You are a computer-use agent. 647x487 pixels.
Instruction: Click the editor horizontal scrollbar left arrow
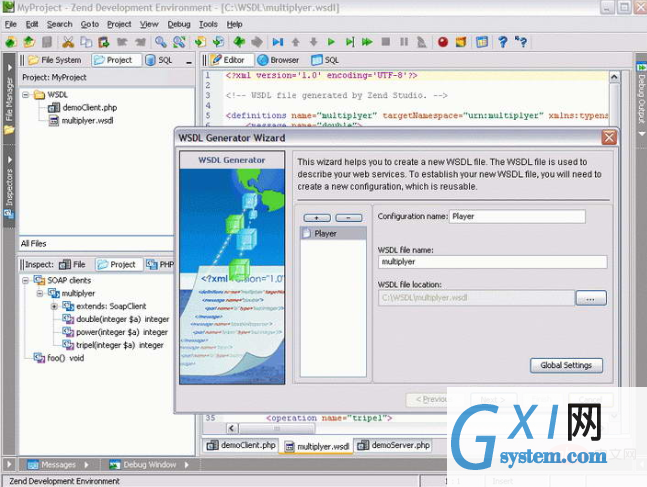point(232,428)
